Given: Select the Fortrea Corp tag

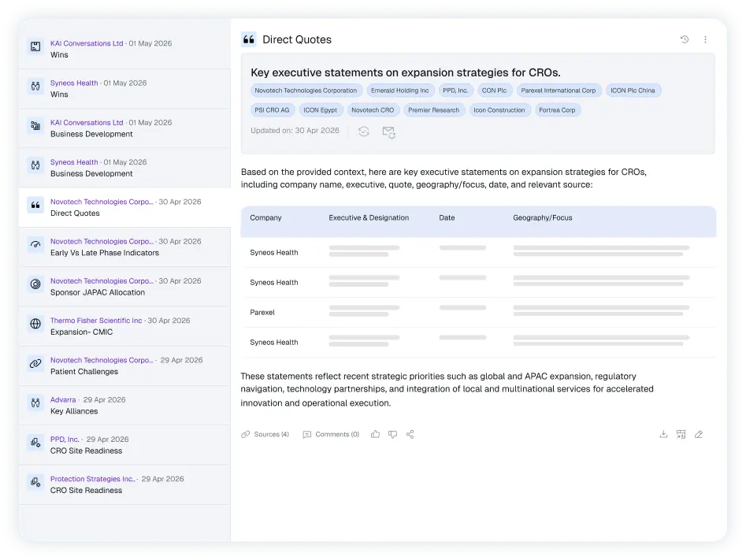Looking at the screenshot, I should click(x=557, y=110).
